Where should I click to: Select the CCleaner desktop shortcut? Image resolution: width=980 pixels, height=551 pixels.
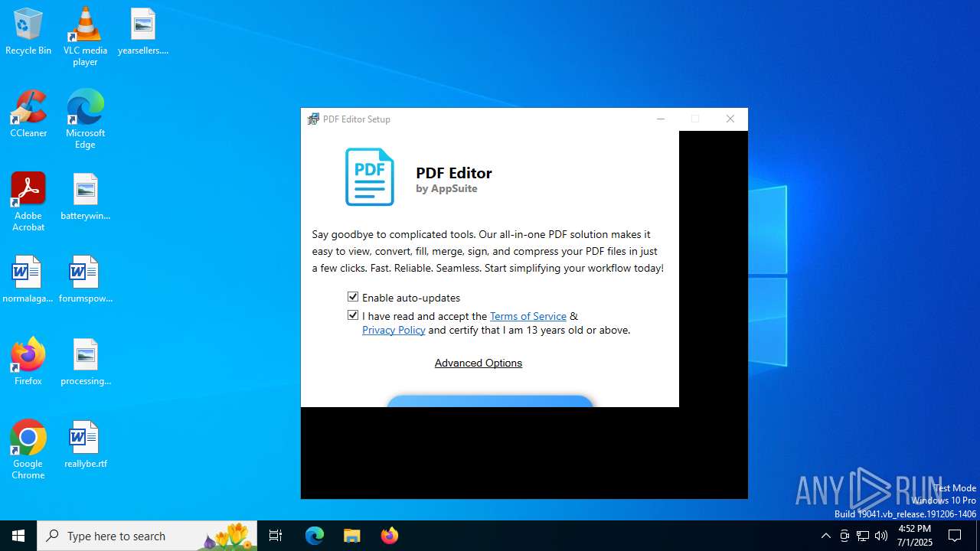tap(28, 114)
